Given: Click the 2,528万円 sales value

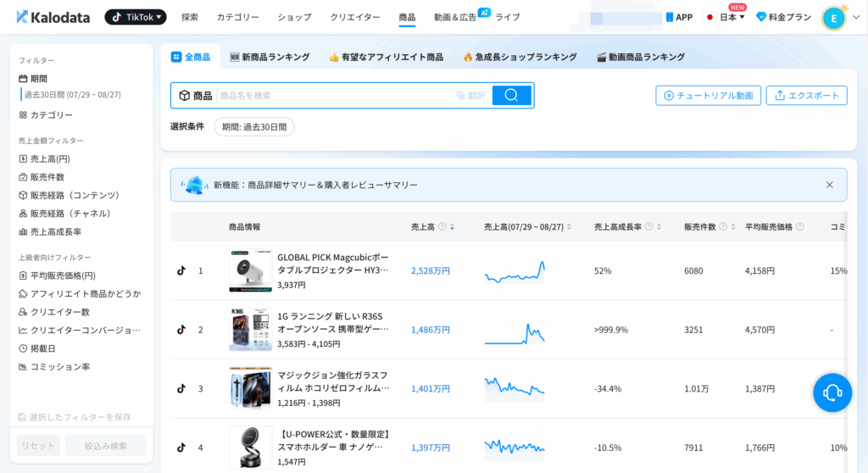Looking at the screenshot, I should tap(431, 271).
